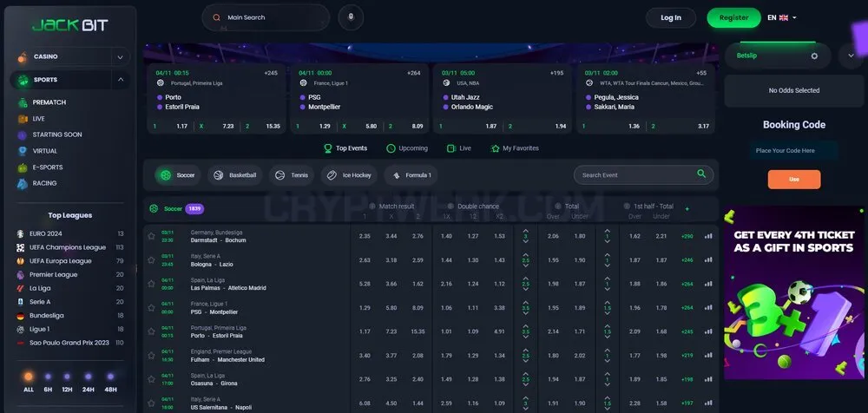Set time filter to ALL
868x413 pixels.
(29, 382)
